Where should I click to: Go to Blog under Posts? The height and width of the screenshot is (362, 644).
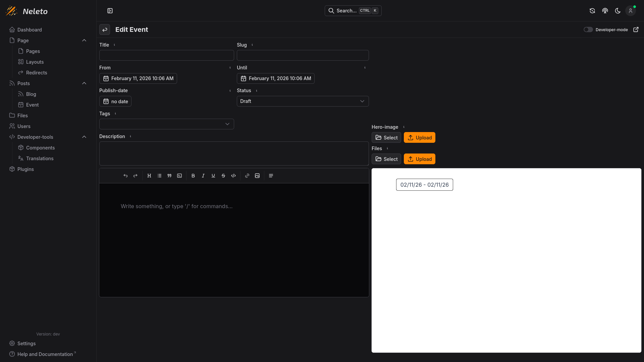click(31, 94)
